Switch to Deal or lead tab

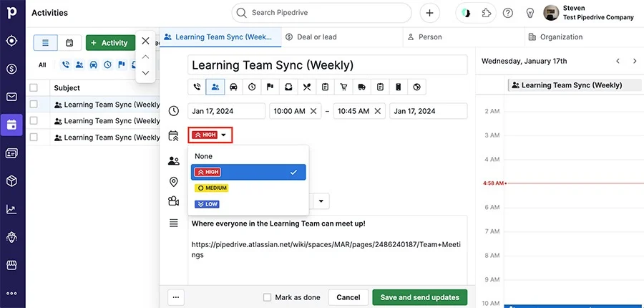pos(343,37)
